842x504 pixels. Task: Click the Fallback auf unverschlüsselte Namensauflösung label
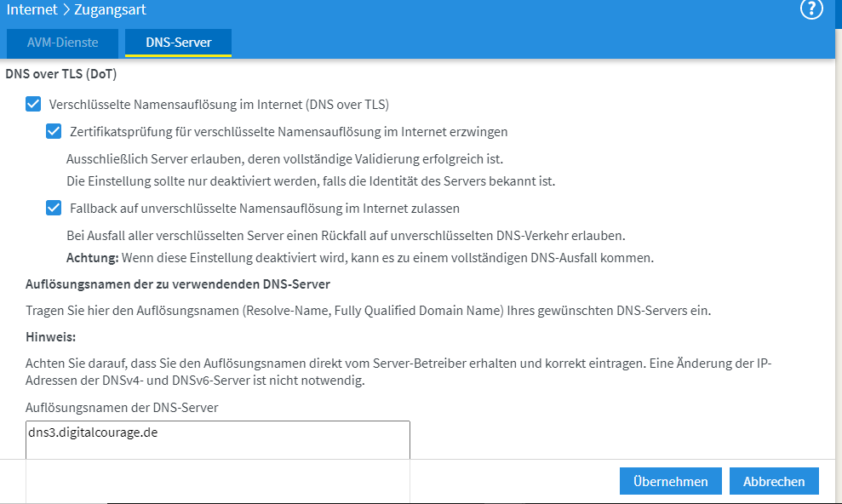265,209
